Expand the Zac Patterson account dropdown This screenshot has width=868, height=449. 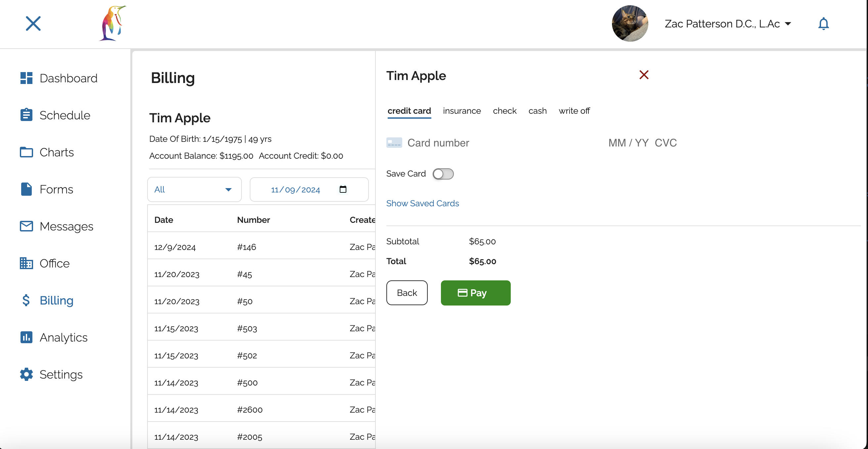727,24
